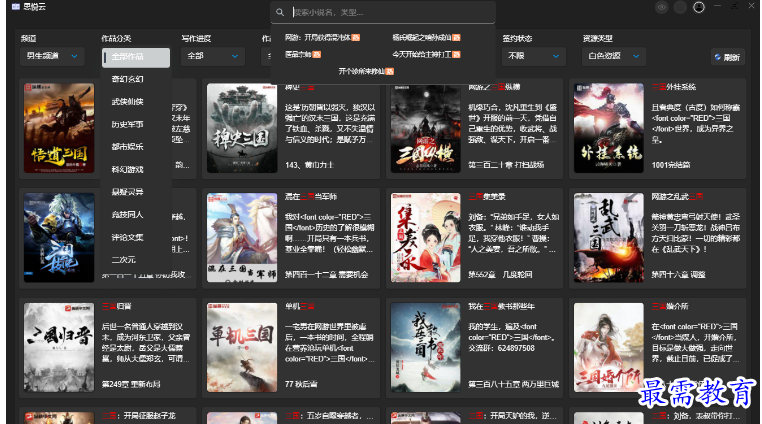This screenshot has width=762, height=424.
Task: Click the second suggestion in first row
Action: 426,37
